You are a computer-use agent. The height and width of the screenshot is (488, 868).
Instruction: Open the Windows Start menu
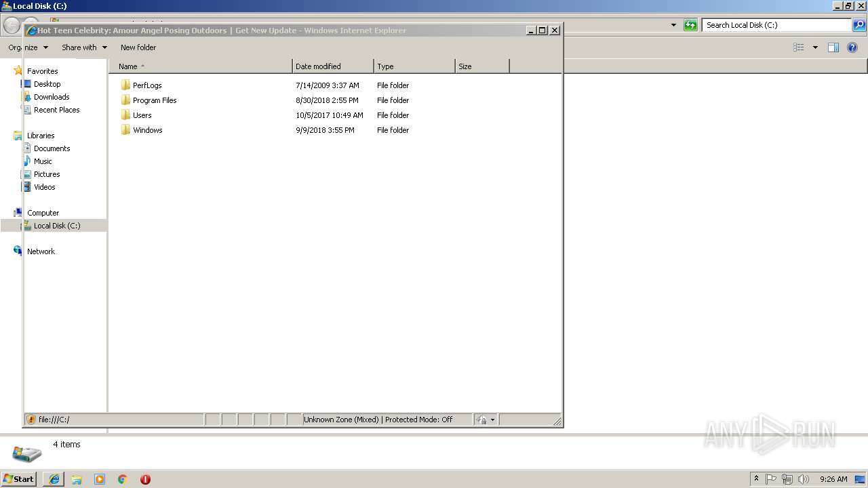(18, 479)
